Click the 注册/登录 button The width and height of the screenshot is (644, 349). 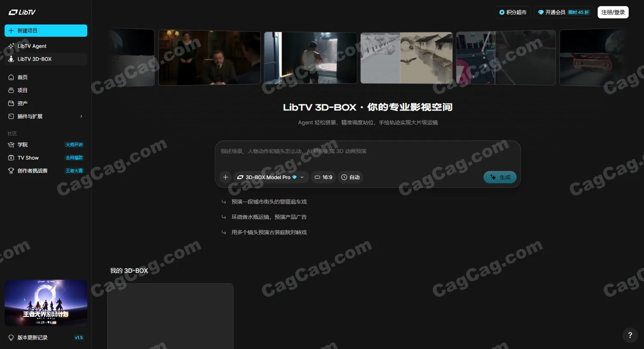(x=613, y=12)
